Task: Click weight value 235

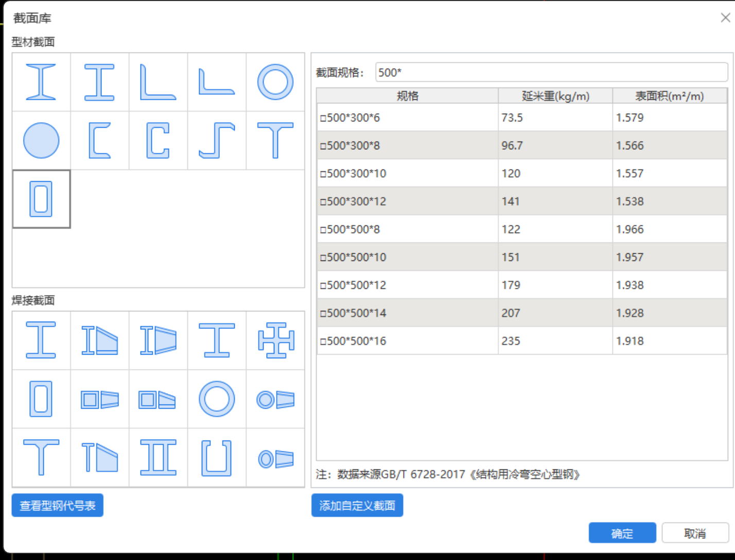Action: [x=511, y=341]
